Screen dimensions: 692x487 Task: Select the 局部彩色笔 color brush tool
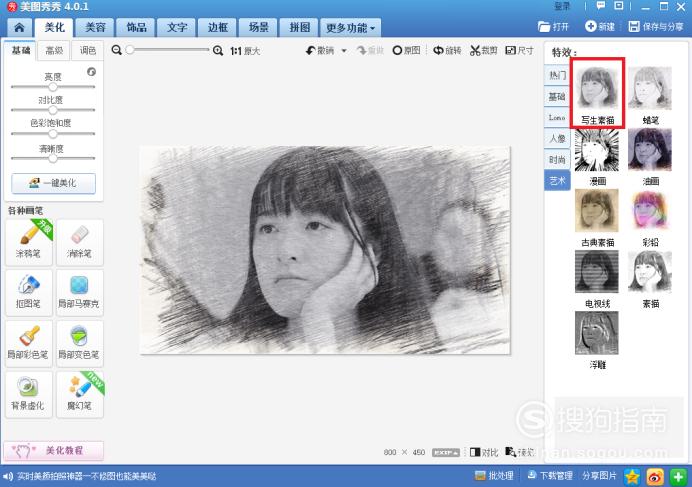coord(29,343)
